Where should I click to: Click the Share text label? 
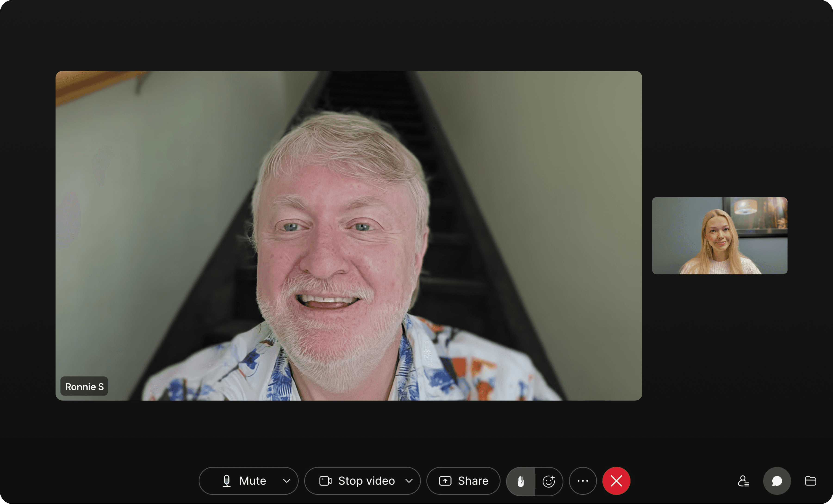click(x=473, y=481)
